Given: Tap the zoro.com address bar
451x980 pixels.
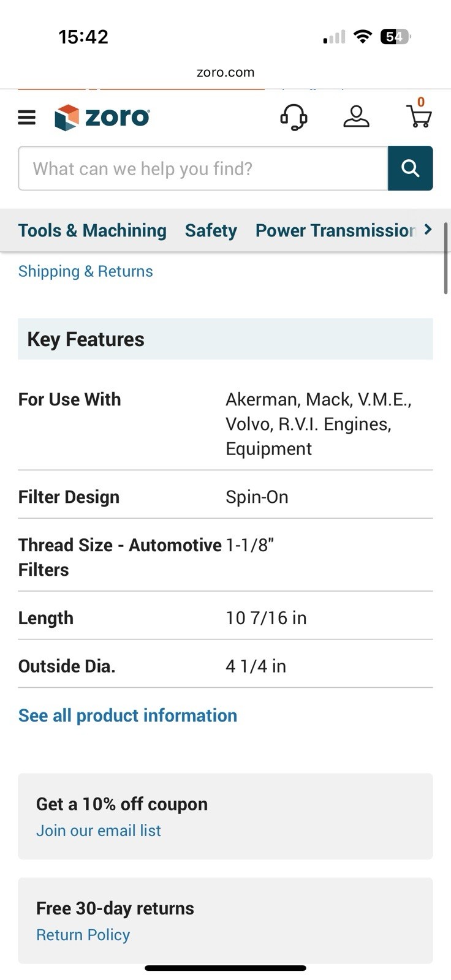Looking at the screenshot, I should tap(225, 72).
